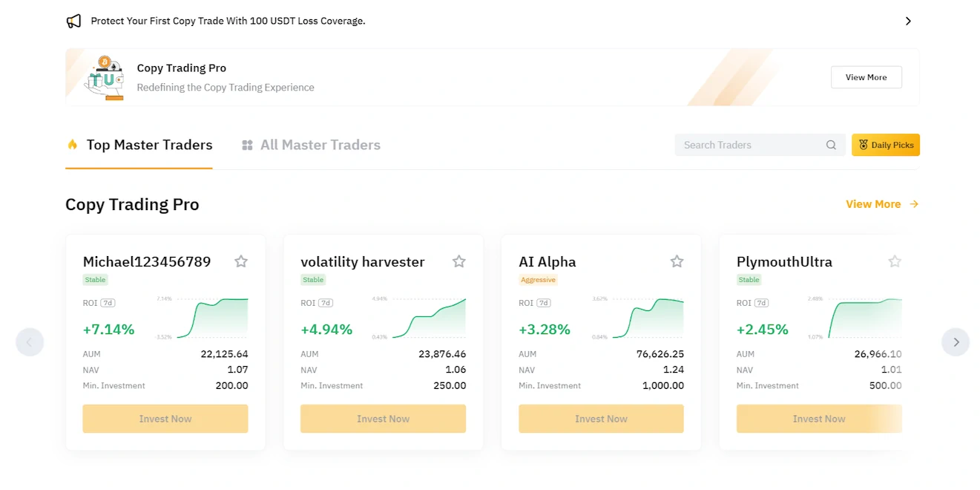Mark PlymouthUltra as favorite star

[x=895, y=261]
